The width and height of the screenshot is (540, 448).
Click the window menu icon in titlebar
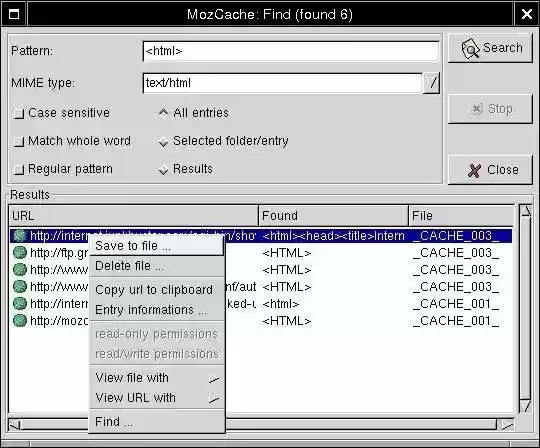(14, 14)
